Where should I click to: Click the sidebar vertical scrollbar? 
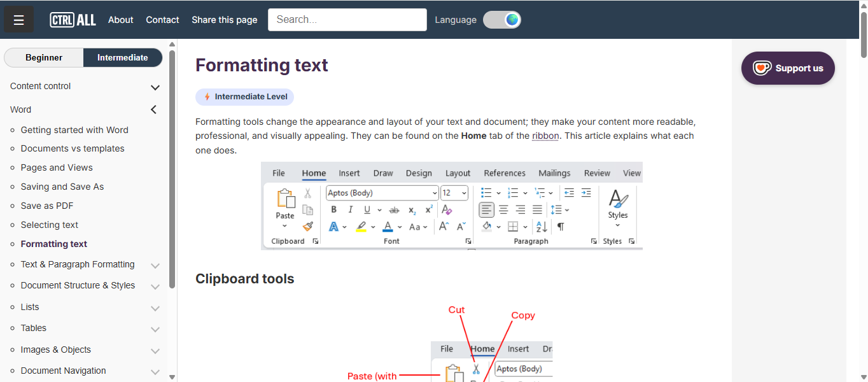pyautogui.click(x=172, y=169)
